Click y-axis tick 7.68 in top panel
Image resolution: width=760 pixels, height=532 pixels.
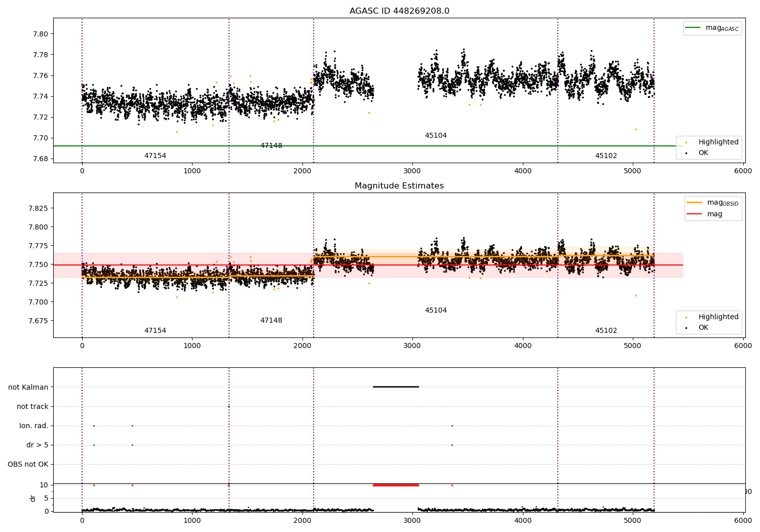pos(41,159)
